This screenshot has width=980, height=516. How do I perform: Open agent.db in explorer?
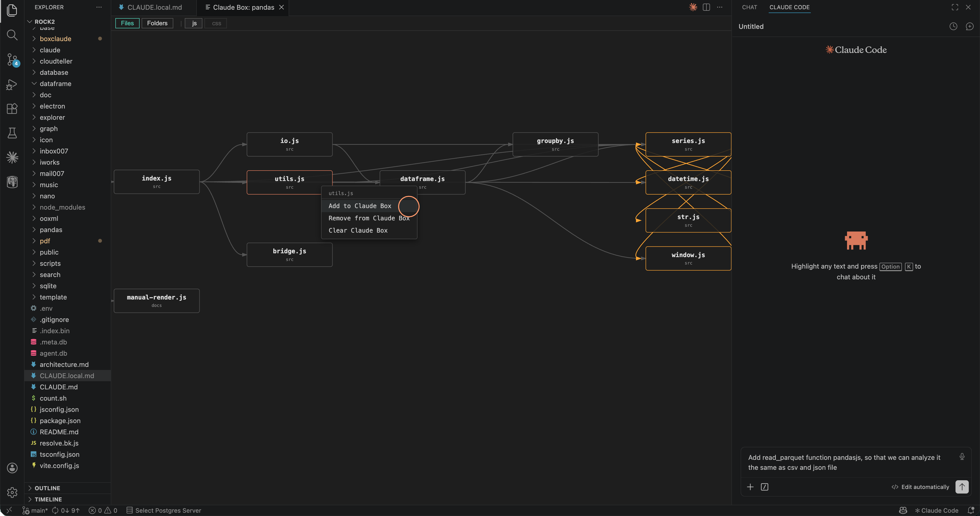(x=68, y=354)
